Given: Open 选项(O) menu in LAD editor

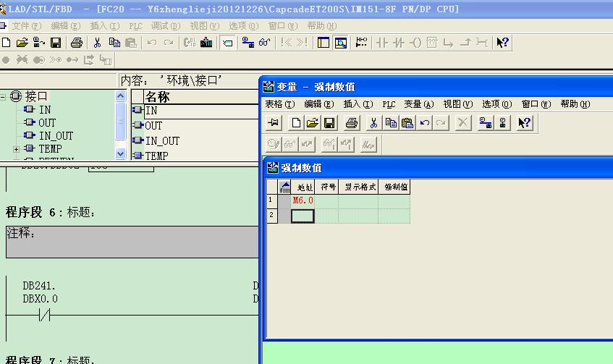Looking at the screenshot, I should tap(244, 26).
